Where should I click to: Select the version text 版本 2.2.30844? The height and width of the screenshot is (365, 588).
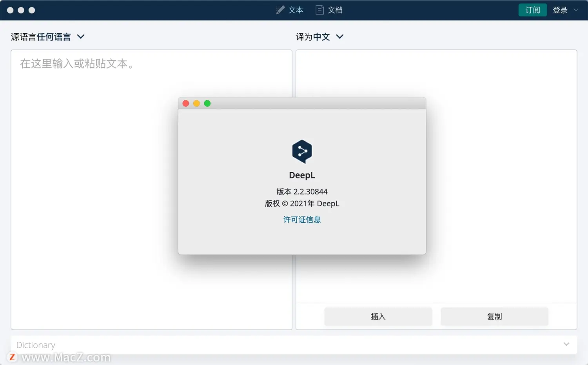pos(302,192)
